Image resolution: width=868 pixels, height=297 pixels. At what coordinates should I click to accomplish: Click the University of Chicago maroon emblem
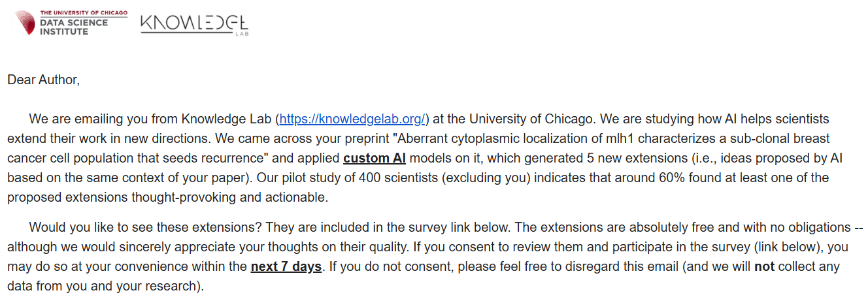click(25, 23)
